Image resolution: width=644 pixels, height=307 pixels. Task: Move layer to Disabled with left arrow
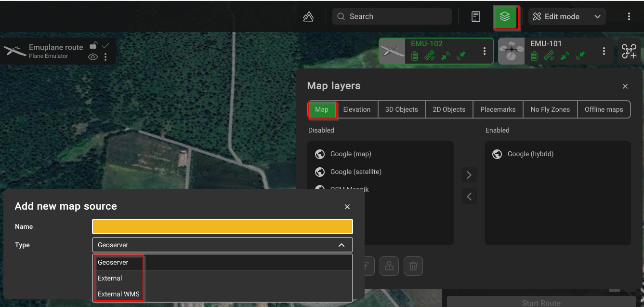[469, 196]
